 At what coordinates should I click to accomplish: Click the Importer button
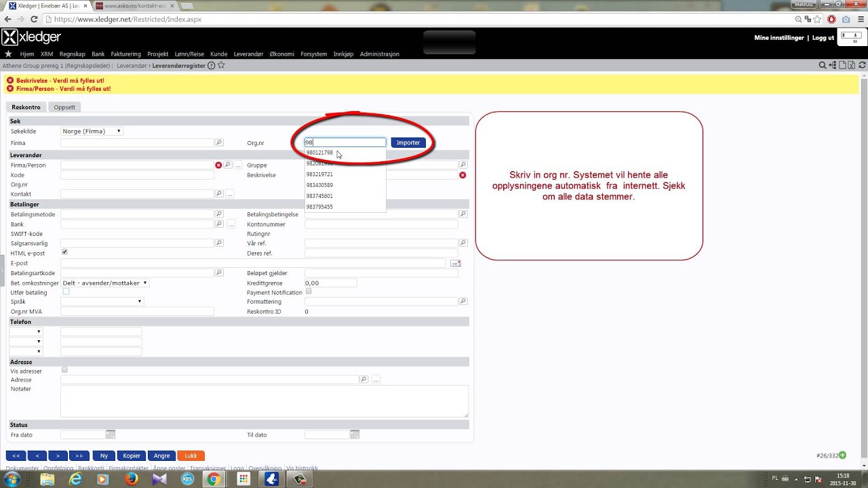tap(408, 143)
